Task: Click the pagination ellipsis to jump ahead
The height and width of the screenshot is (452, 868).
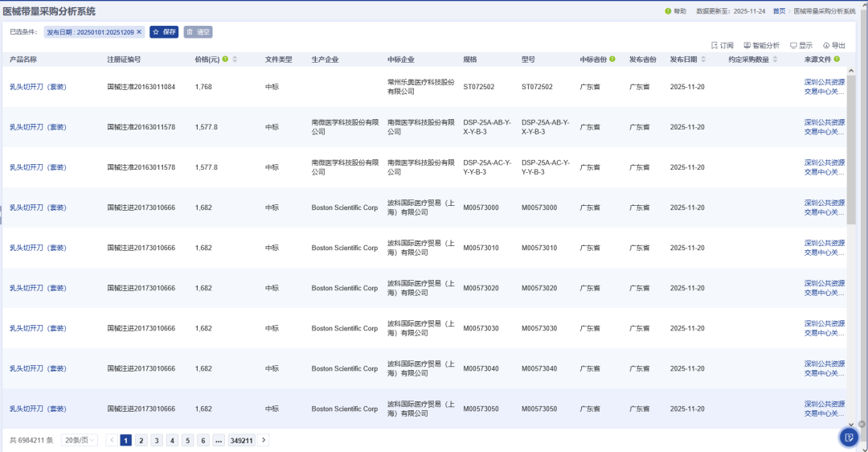Action: 219,441
